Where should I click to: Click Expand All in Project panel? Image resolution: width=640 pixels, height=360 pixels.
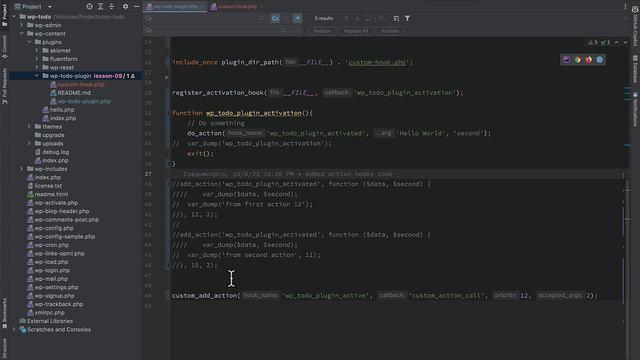point(100,7)
